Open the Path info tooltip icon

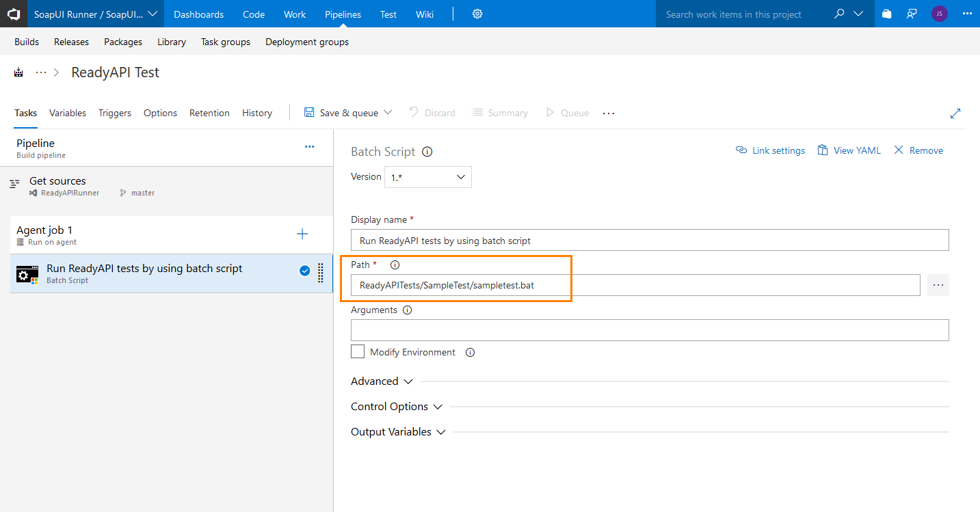point(395,265)
